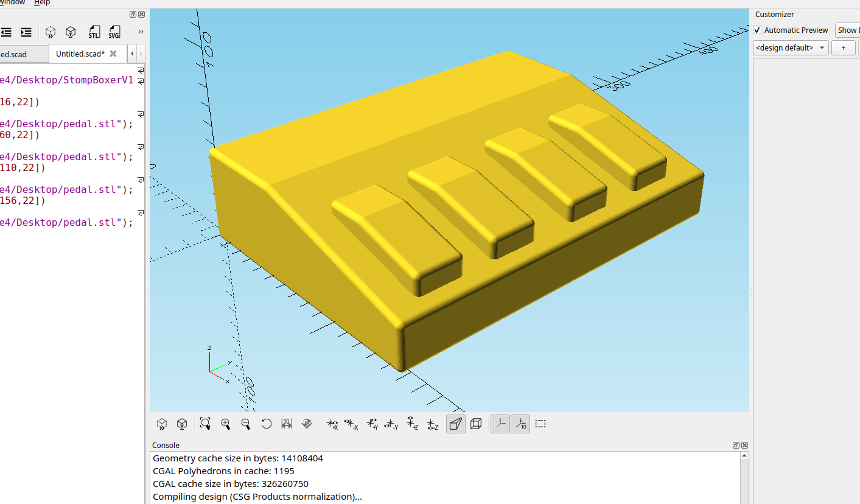Click the measure angle icon

307,424
